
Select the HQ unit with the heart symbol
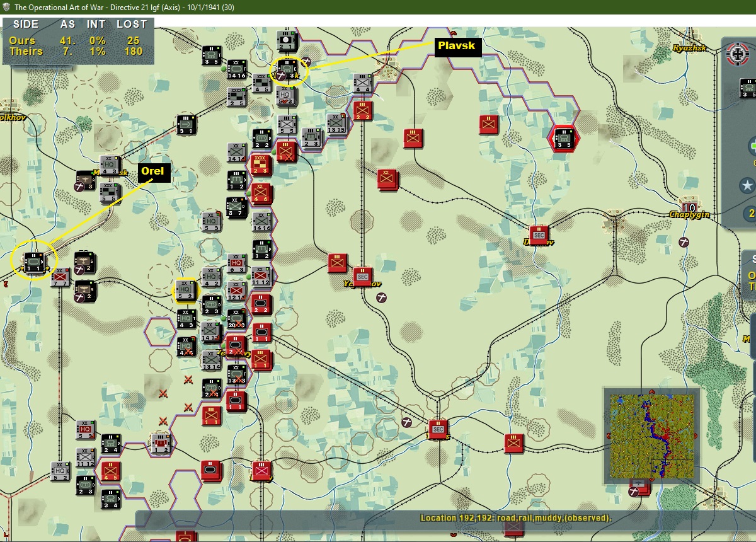coord(287,95)
